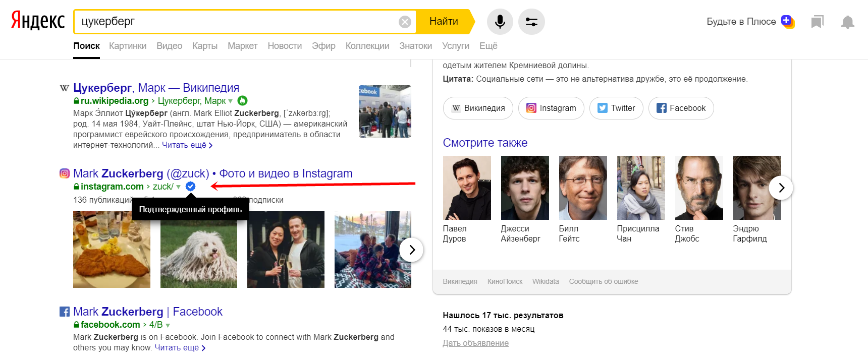The image size is (868, 363).
Task: Click into the search input field
Action: (237, 22)
